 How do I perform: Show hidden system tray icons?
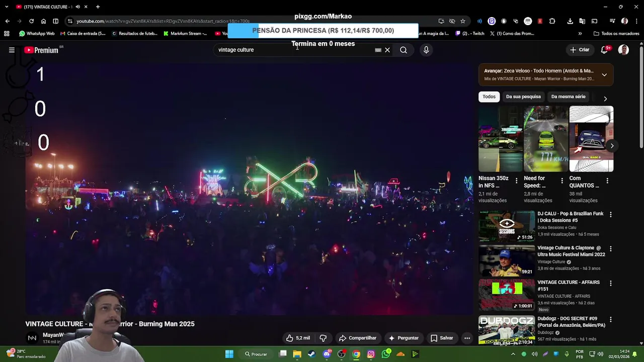pos(513,354)
